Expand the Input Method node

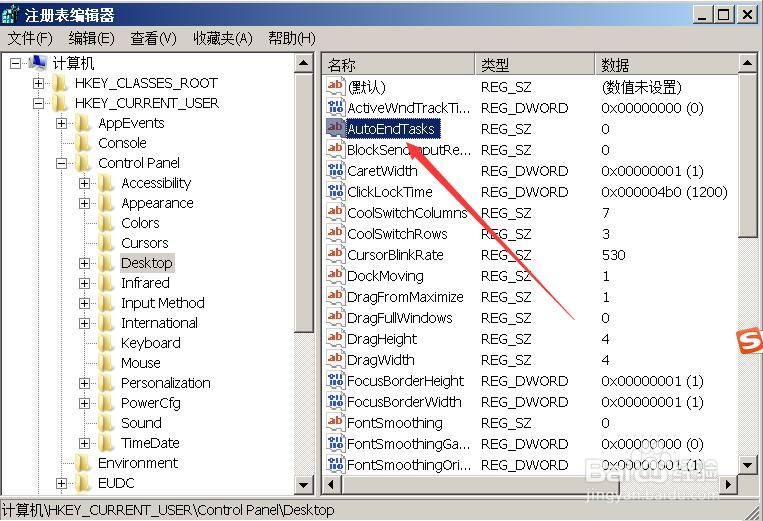[84, 303]
